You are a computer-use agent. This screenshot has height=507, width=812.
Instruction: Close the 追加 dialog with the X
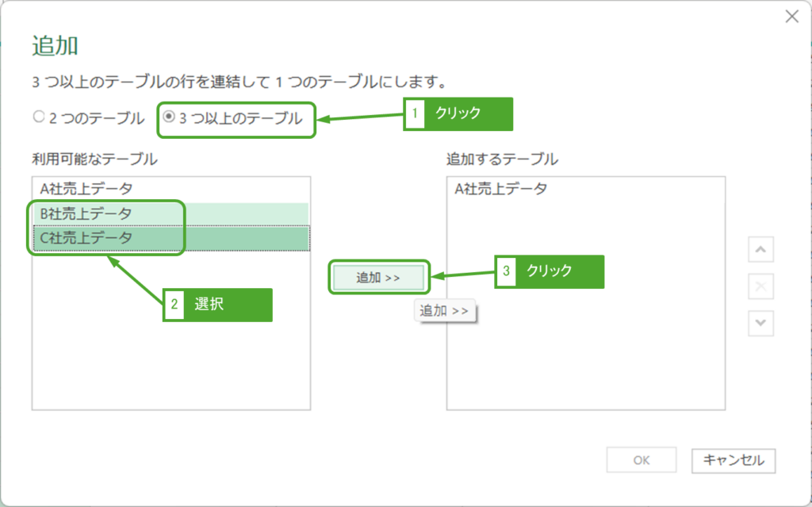pos(791,17)
